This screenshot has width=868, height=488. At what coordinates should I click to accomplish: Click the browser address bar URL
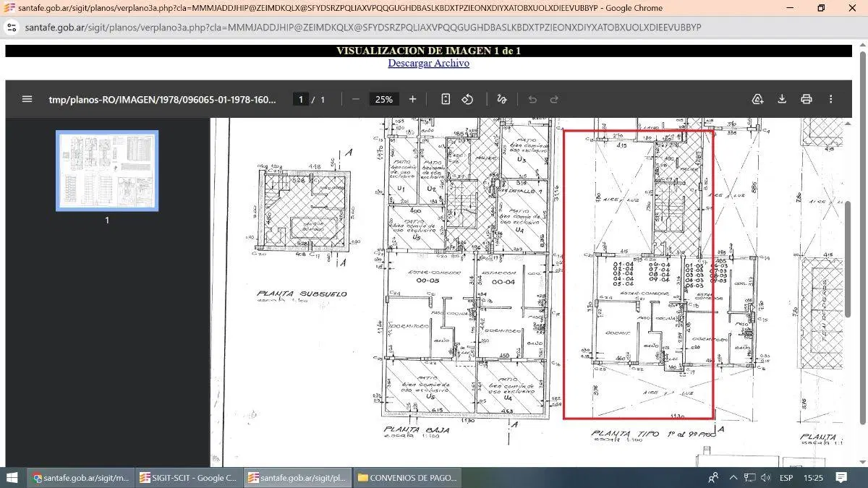(x=363, y=27)
